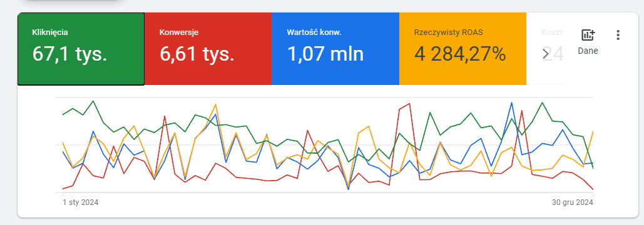Viewport: 644px width, 225px height.
Task: Click the green line's leftmost starting point
Action: [63, 115]
